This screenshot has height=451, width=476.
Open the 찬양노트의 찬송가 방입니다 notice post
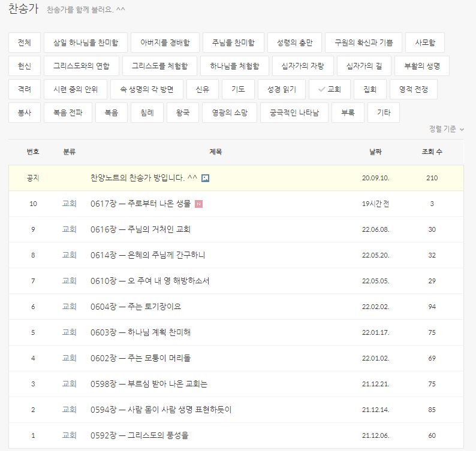(x=144, y=178)
